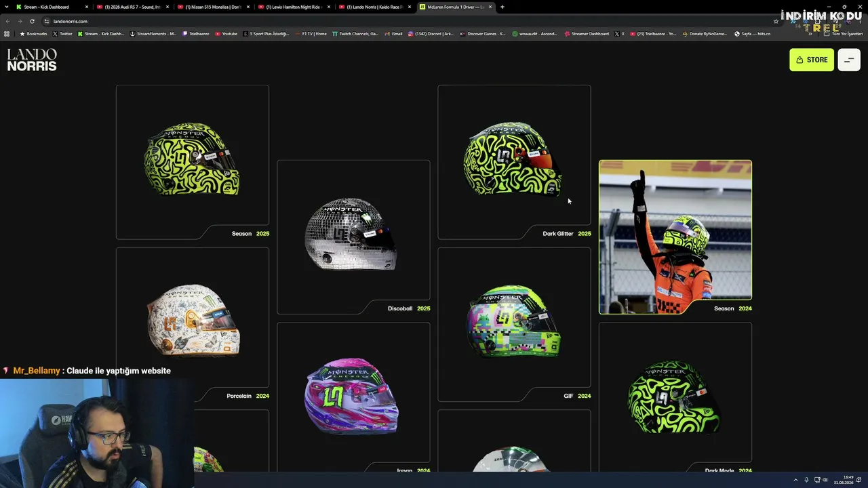Switch to the 2026 Audi RS 7 tab
Image resolution: width=868 pixels, height=488 pixels.
click(132, 7)
